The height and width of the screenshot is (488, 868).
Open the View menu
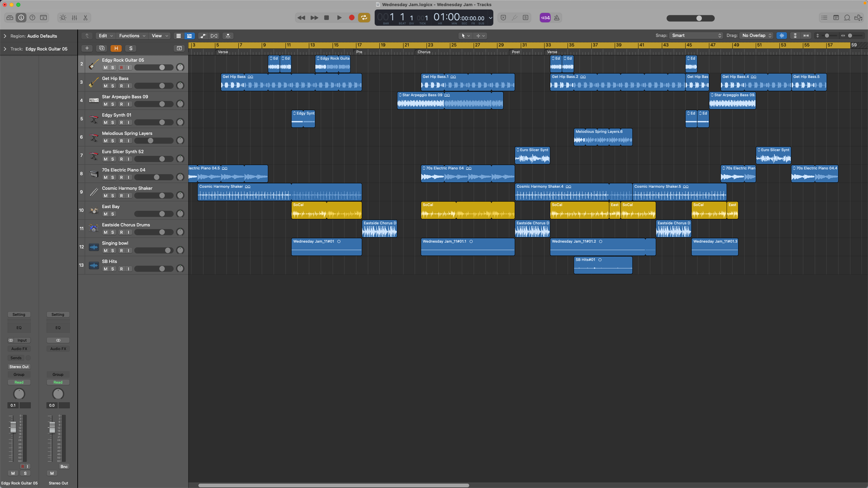click(x=160, y=36)
